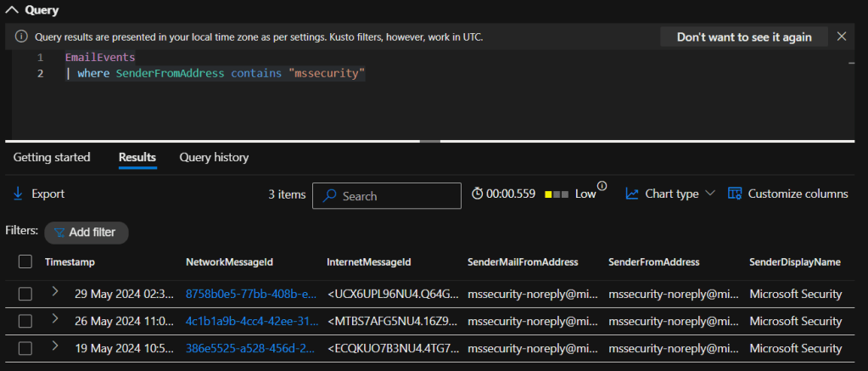Image resolution: width=868 pixels, height=371 pixels.
Task: Click the info icon next to Low
Action: (x=602, y=187)
